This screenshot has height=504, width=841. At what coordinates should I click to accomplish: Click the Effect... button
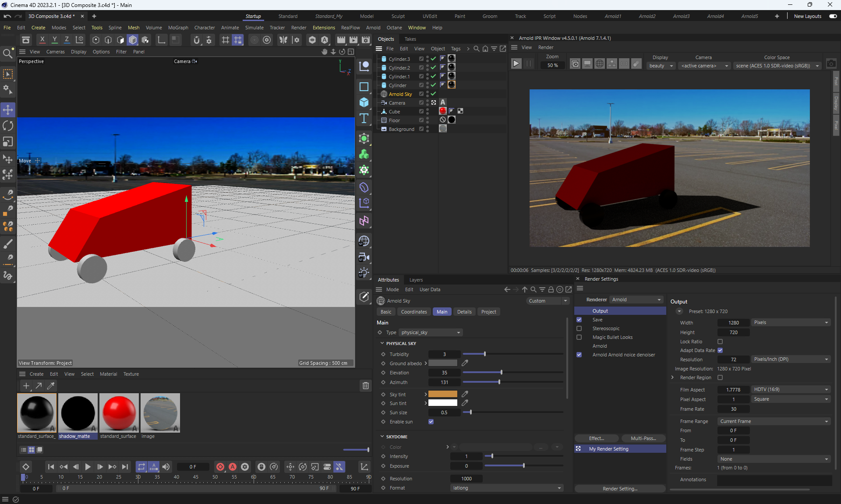pyautogui.click(x=596, y=438)
